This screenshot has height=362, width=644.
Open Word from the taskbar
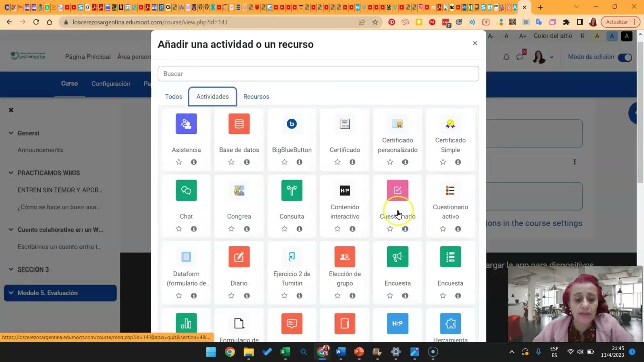[x=341, y=352]
